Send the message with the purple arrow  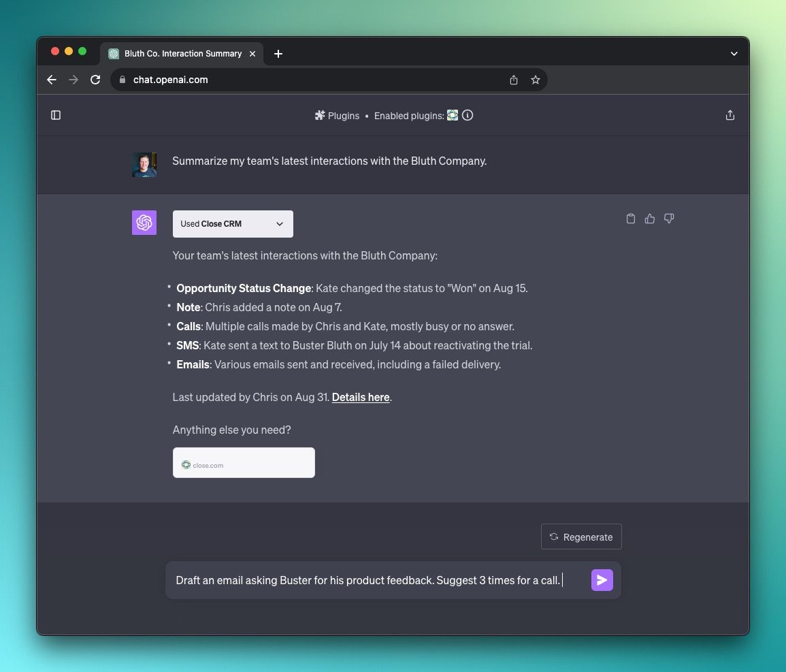point(602,580)
